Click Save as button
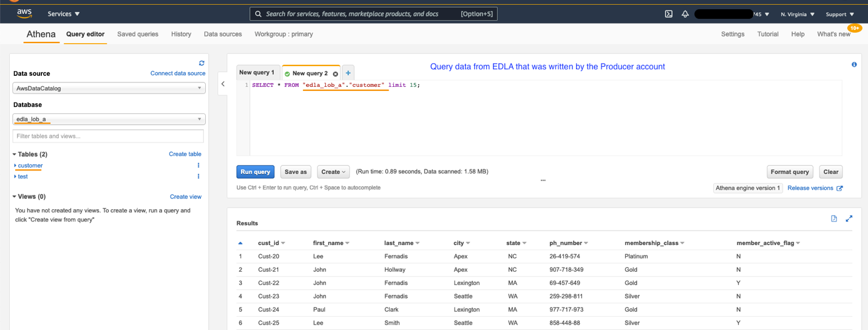868x330 pixels. (x=296, y=172)
